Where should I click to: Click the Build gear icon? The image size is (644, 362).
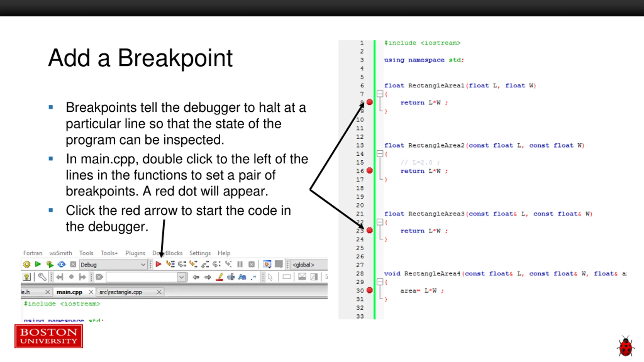coord(27,264)
